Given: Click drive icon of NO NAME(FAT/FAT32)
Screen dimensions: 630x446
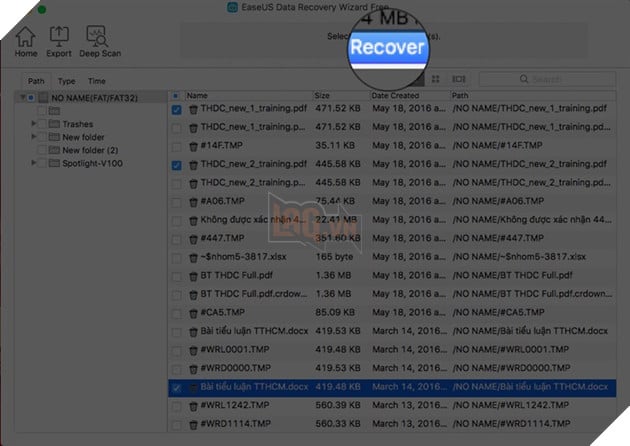Looking at the screenshot, I should [x=43, y=98].
